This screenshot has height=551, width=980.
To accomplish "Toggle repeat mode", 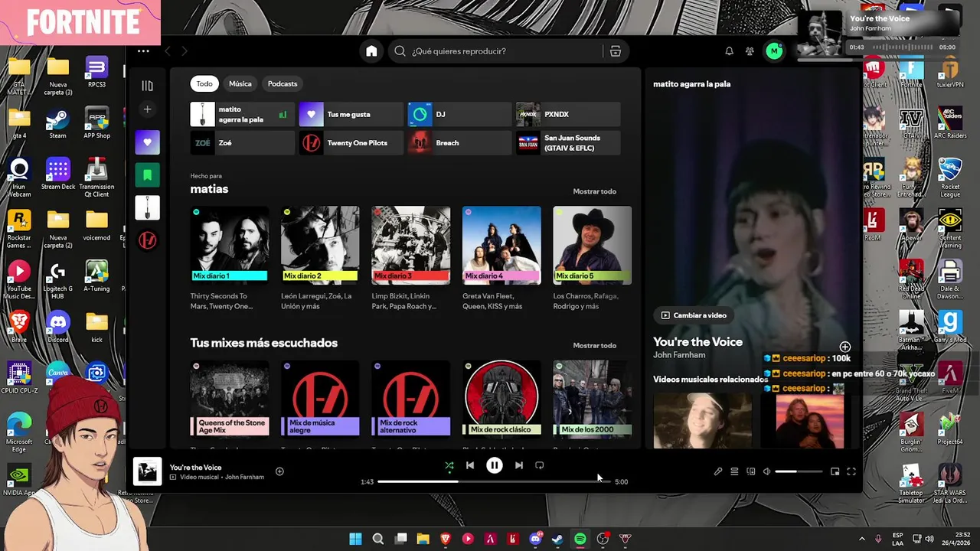I will [540, 465].
